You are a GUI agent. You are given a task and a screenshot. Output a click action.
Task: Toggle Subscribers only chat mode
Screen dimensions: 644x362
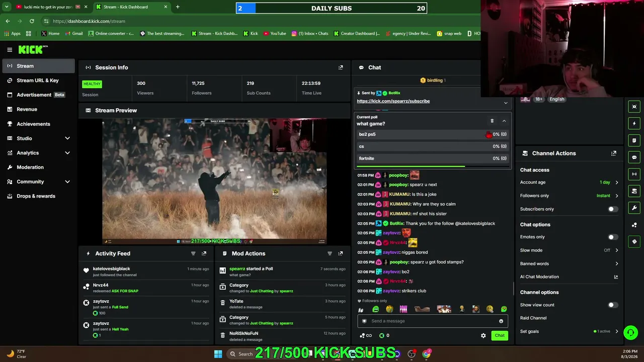(x=612, y=209)
